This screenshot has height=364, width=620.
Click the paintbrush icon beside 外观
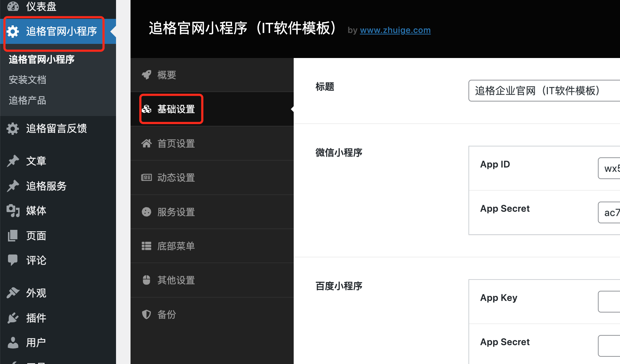pos(13,293)
